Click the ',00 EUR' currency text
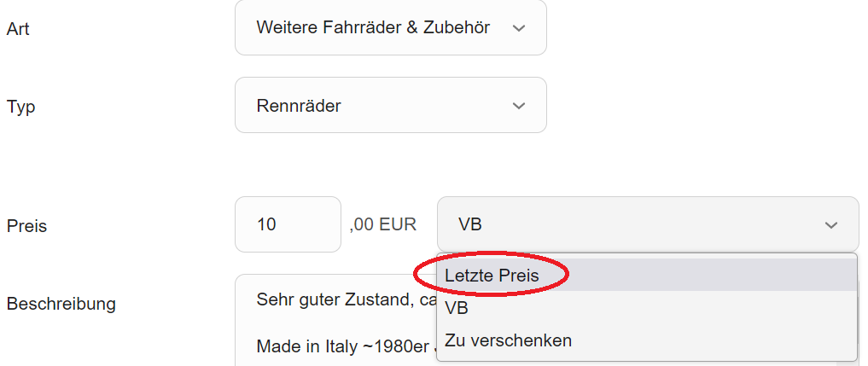868x366 pixels. 383,225
